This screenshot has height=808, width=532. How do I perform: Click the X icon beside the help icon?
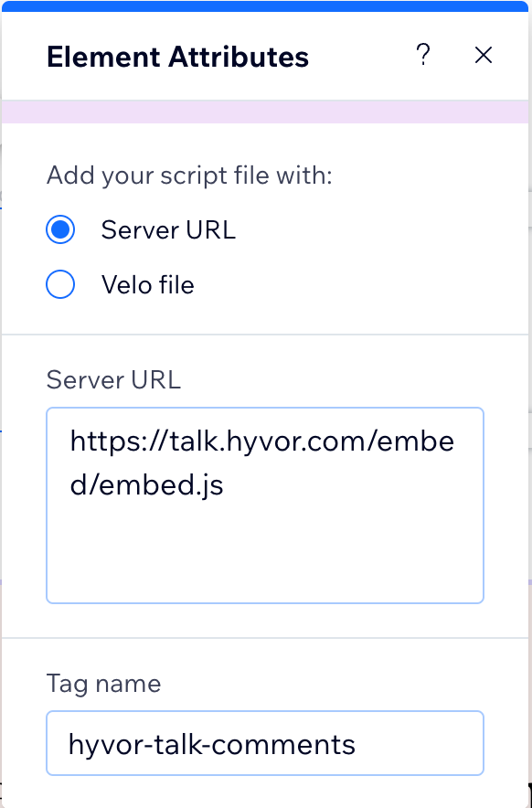tap(483, 55)
